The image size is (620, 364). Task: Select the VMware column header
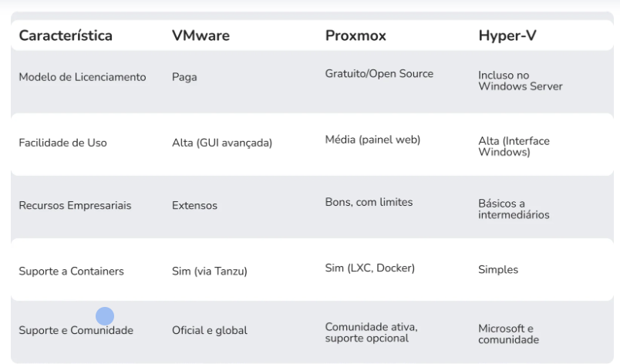(x=199, y=35)
